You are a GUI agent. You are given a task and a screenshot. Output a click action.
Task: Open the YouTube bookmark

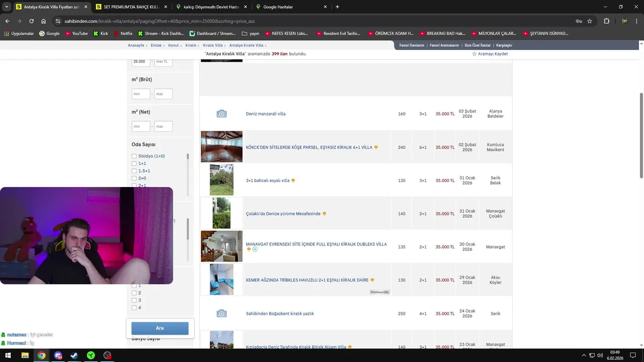tap(76, 34)
